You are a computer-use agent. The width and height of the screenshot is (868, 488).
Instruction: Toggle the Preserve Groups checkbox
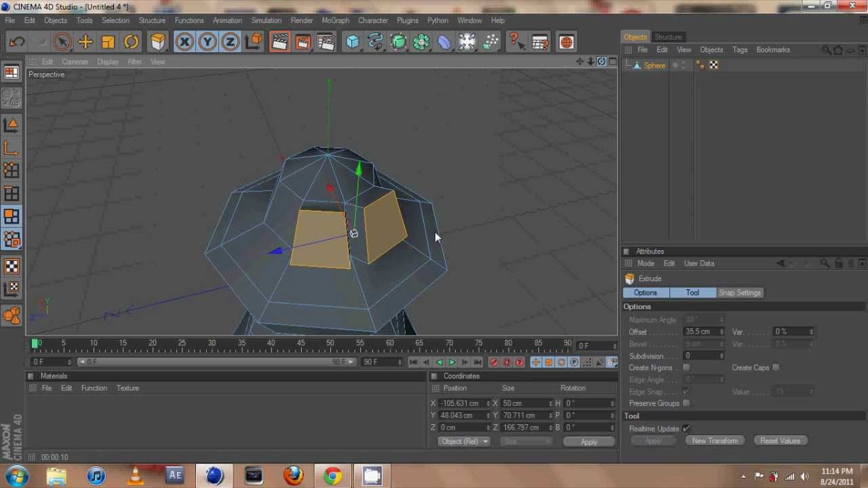[x=686, y=403]
